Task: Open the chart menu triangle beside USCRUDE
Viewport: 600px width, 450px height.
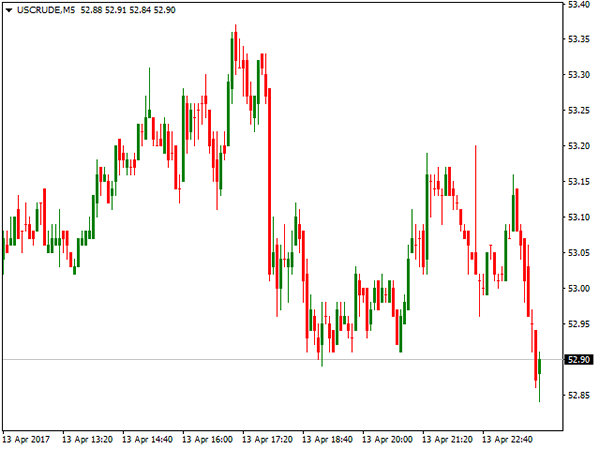Action: tap(9, 10)
